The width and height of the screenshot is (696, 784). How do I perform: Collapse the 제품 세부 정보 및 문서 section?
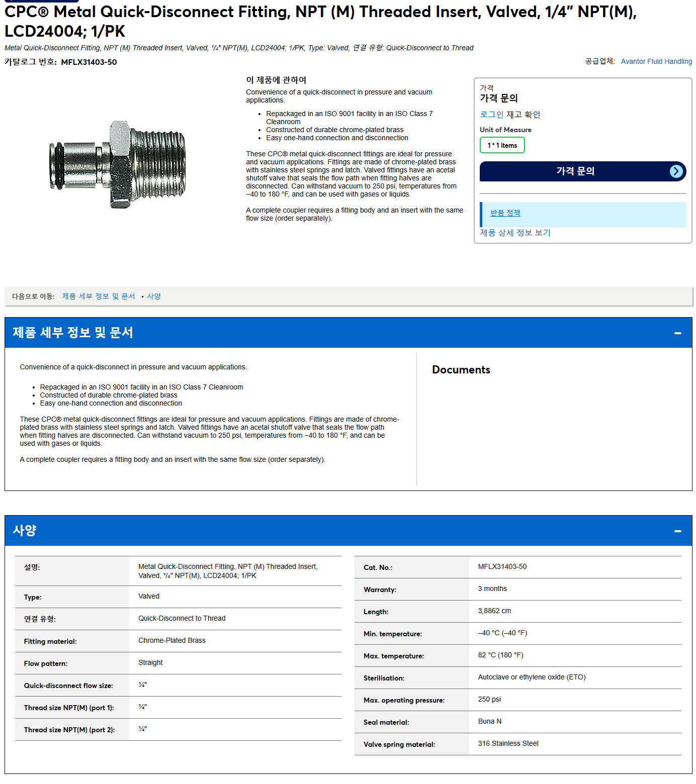pos(677,333)
